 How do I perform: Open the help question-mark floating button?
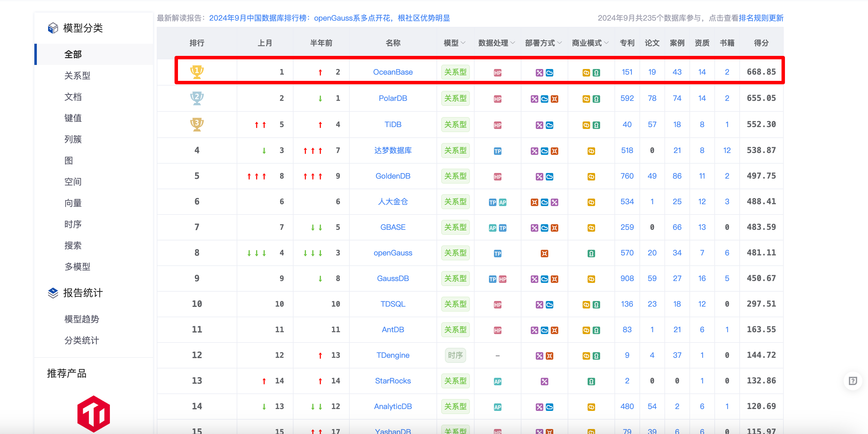coord(852,381)
